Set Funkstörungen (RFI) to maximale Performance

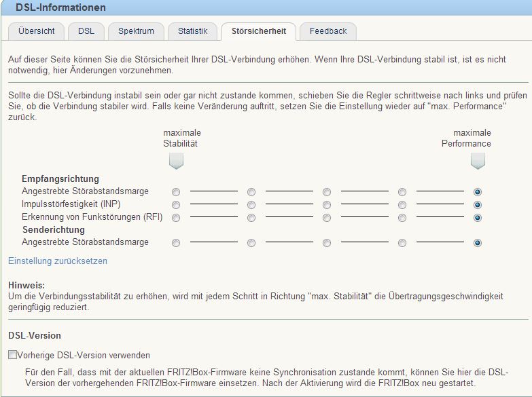click(478, 218)
